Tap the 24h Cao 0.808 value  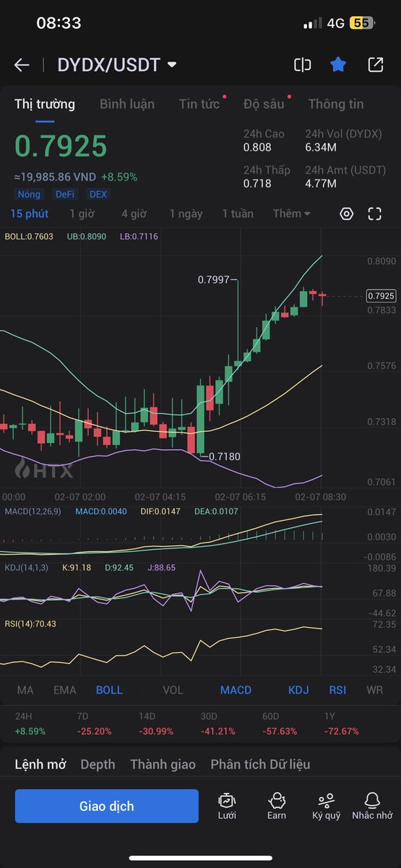pos(257,147)
